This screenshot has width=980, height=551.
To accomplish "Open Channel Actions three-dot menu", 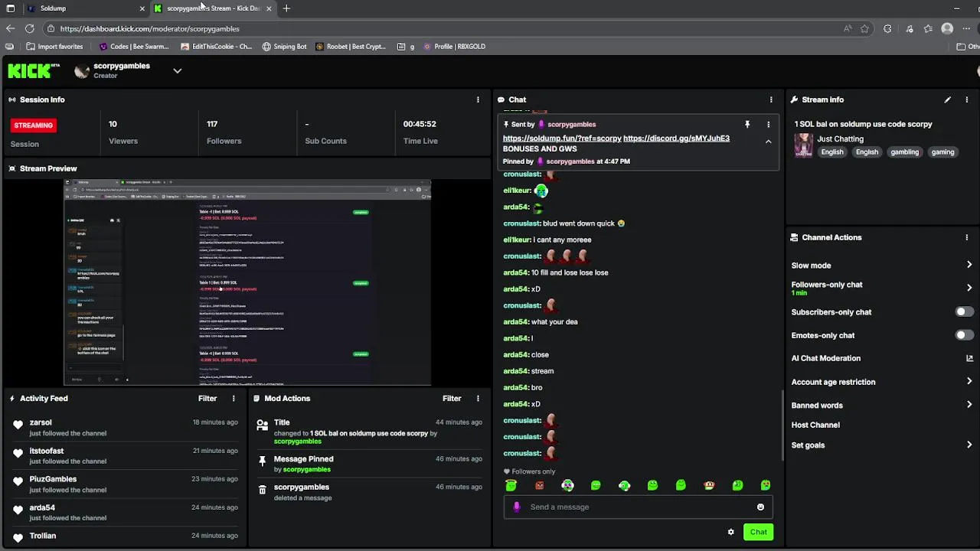I will (x=967, y=237).
